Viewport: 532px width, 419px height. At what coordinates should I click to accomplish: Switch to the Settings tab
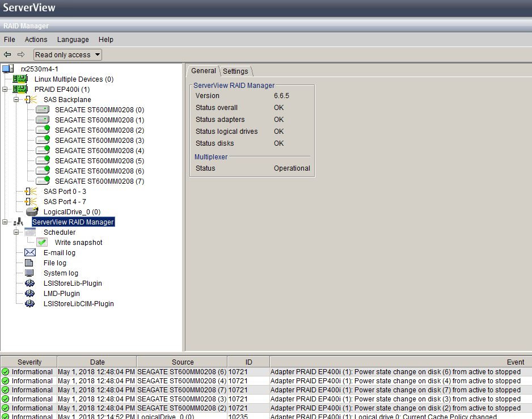pos(235,71)
